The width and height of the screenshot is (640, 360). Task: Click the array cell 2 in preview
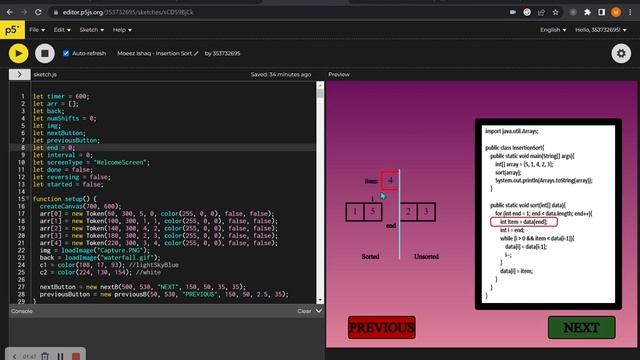[408, 211]
